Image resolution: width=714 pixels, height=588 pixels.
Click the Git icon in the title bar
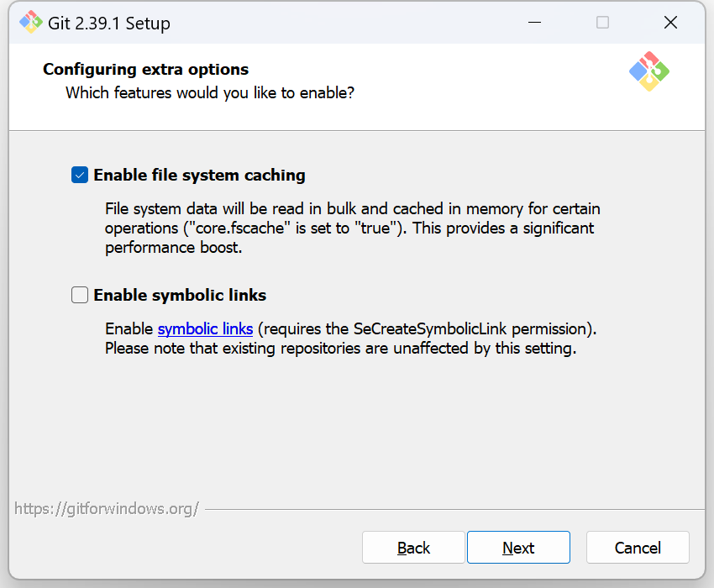(31, 23)
